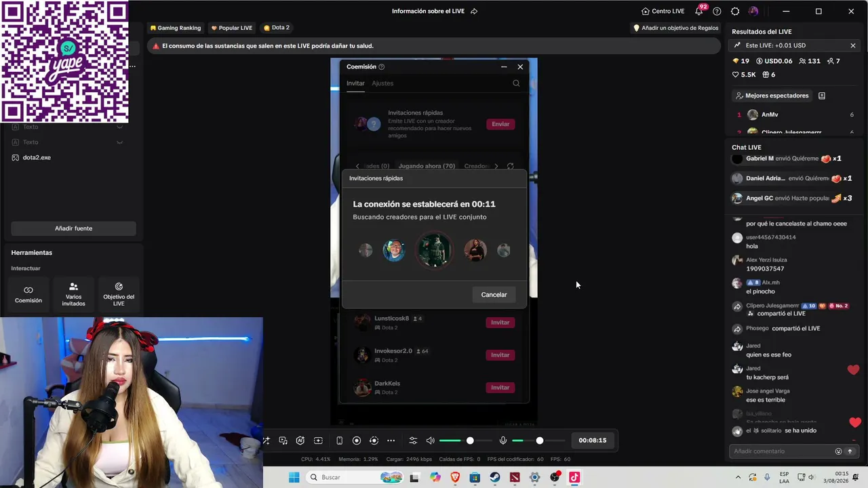Open the LIVE Studio settings gear
This screenshot has width=868, height=488.
click(x=735, y=12)
